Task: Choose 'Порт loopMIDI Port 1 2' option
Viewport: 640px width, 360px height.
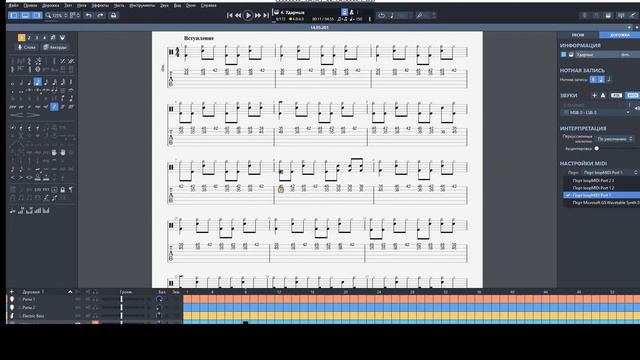Action: (x=602, y=188)
